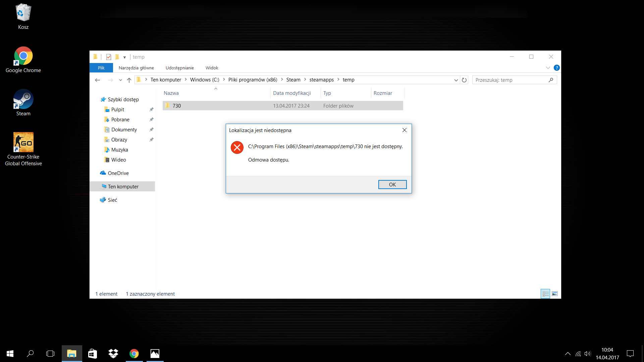
Task: Open Task View on the taskbar
Action: [50, 354]
